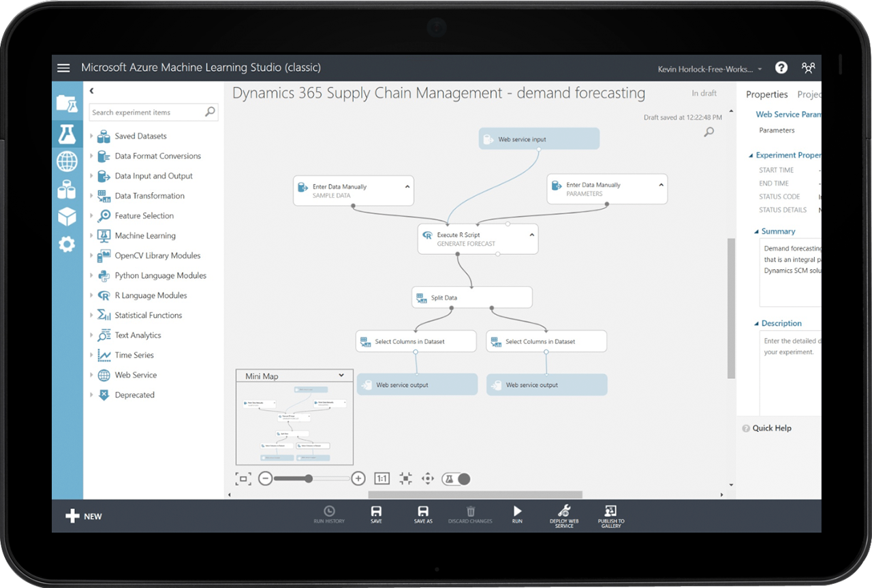Click the zoom-to-fit arrows icon

[406, 479]
